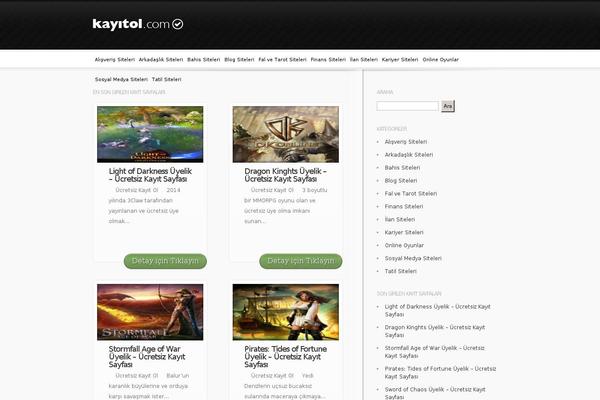Image resolution: width=600 pixels, height=400 pixels.
Task: Open Dragon Knights Üyelik article title
Action: [x=285, y=175]
